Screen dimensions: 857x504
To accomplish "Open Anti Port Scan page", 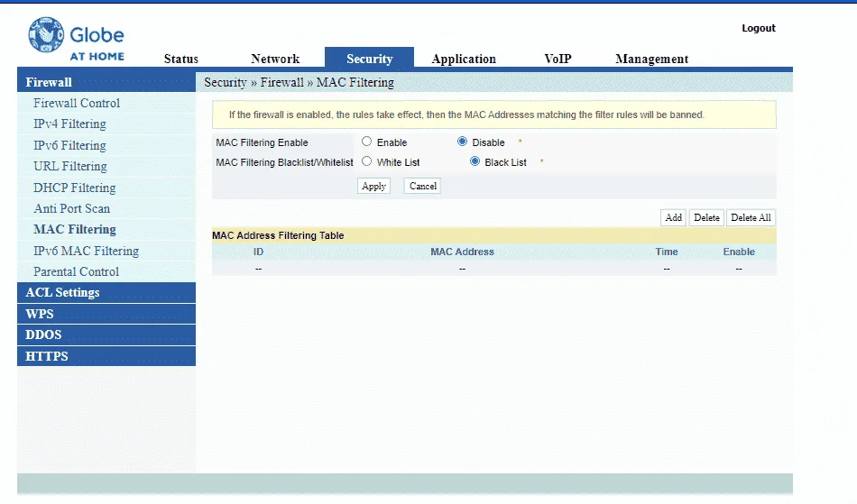I will tap(71, 208).
